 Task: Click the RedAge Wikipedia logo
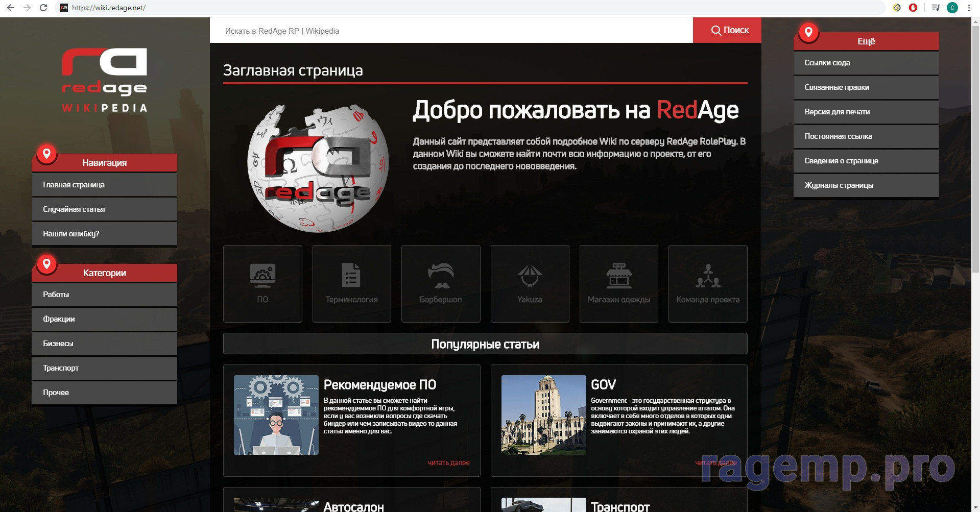(105, 80)
